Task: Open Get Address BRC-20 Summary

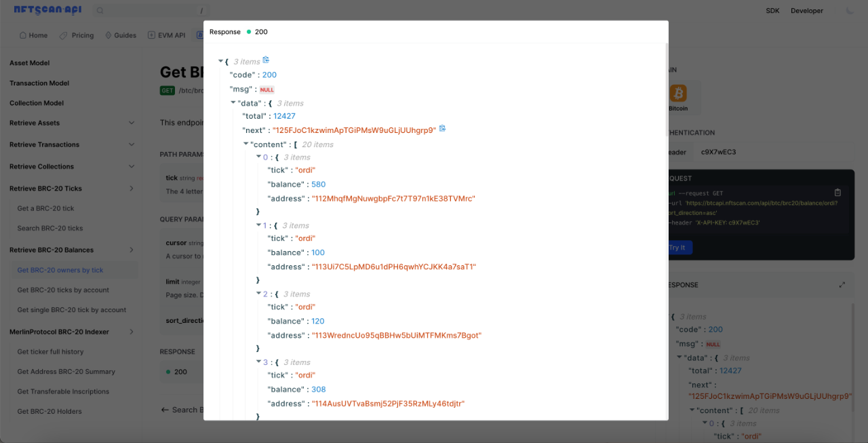Action: point(66,372)
